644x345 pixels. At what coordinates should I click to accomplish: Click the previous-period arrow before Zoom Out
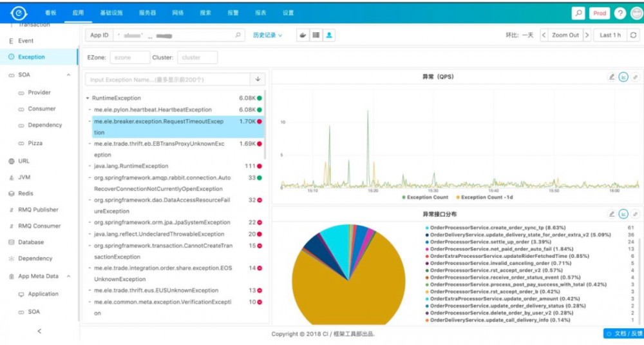point(544,35)
